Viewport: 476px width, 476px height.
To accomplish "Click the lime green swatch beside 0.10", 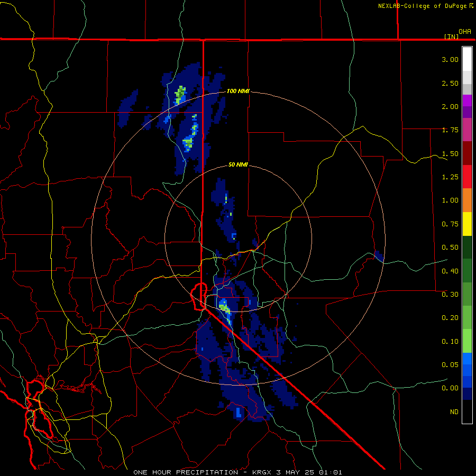I will pyautogui.click(x=467, y=341).
